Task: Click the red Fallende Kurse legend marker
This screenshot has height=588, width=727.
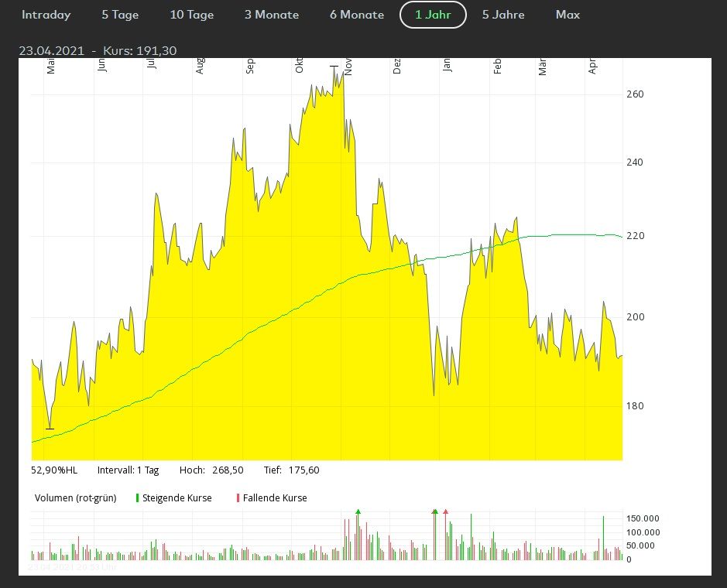Action: 238,498
